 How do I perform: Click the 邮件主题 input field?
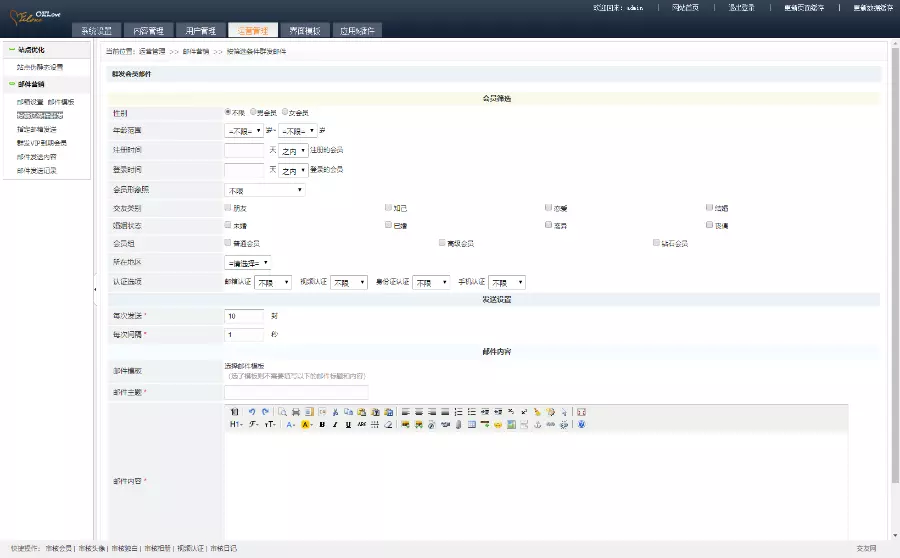296,392
